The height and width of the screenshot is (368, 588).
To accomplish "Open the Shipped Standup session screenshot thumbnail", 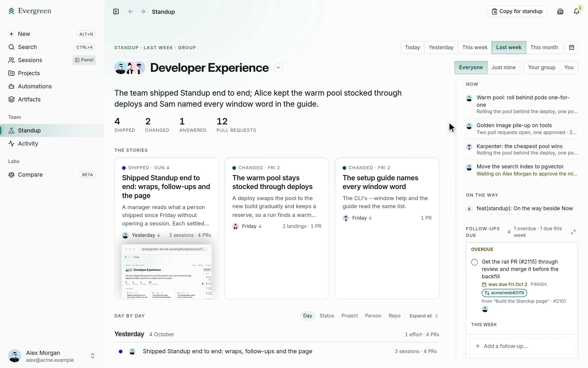I will coord(167,272).
